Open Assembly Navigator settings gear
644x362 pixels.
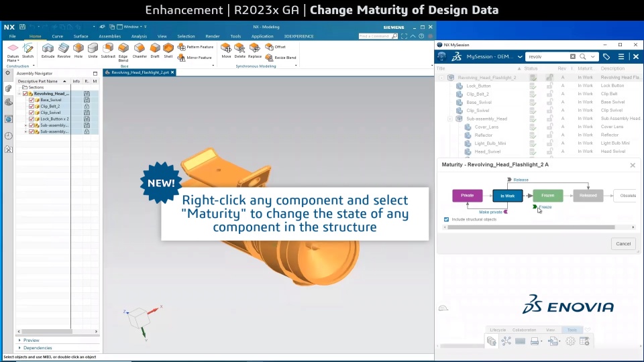click(8, 73)
